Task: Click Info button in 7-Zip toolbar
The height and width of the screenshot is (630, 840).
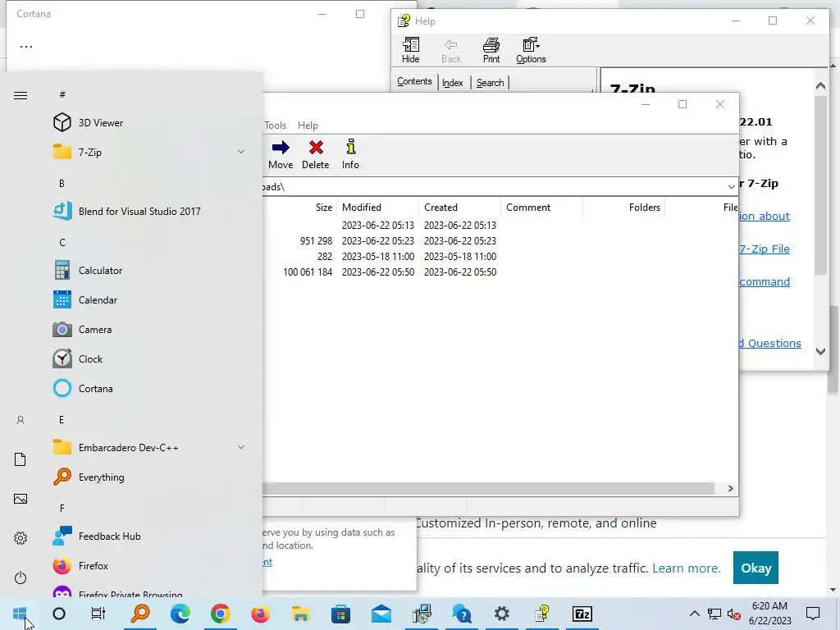Action: (x=350, y=155)
